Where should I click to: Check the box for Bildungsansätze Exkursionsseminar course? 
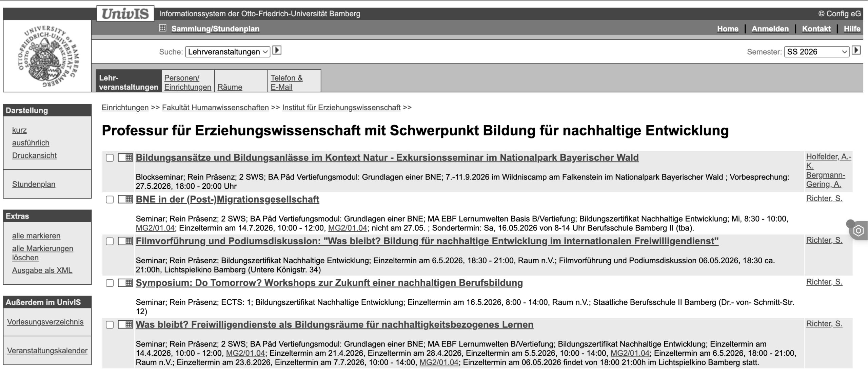pyautogui.click(x=110, y=158)
